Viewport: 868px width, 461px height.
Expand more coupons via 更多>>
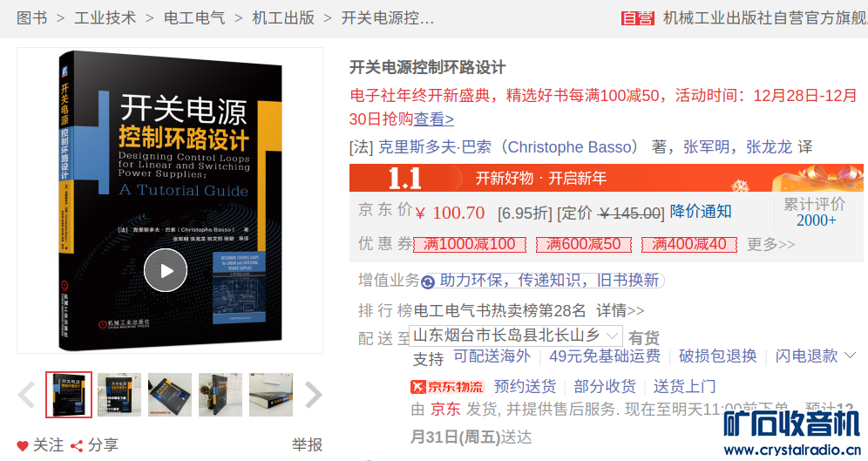pyautogui.click(x=770, y=244)
